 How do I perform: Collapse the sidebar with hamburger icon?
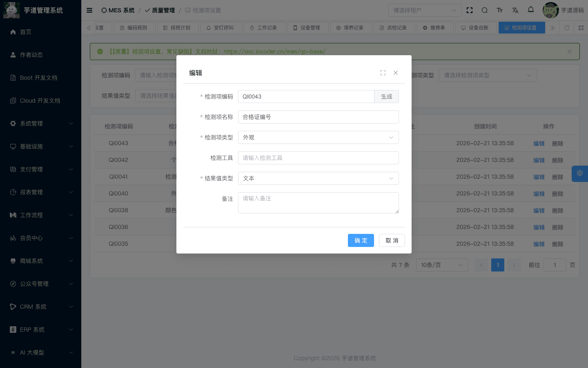pyautogui.click(x=89, y=10)
